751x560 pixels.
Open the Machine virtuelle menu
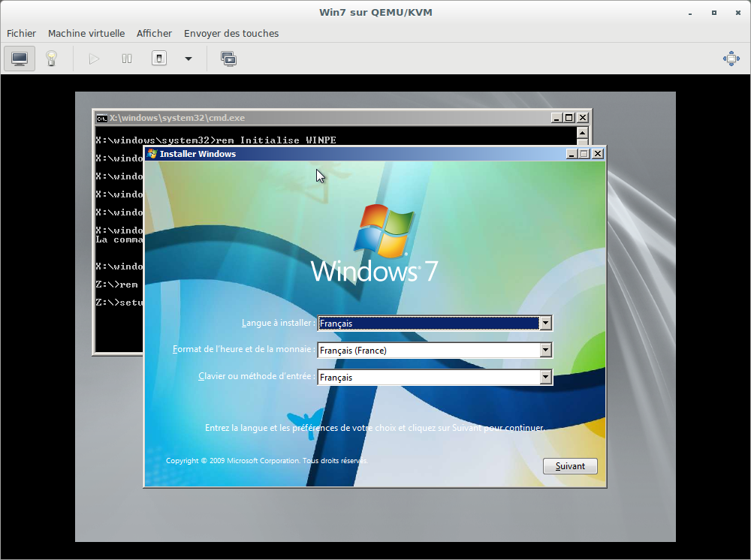tap(86, 34)
